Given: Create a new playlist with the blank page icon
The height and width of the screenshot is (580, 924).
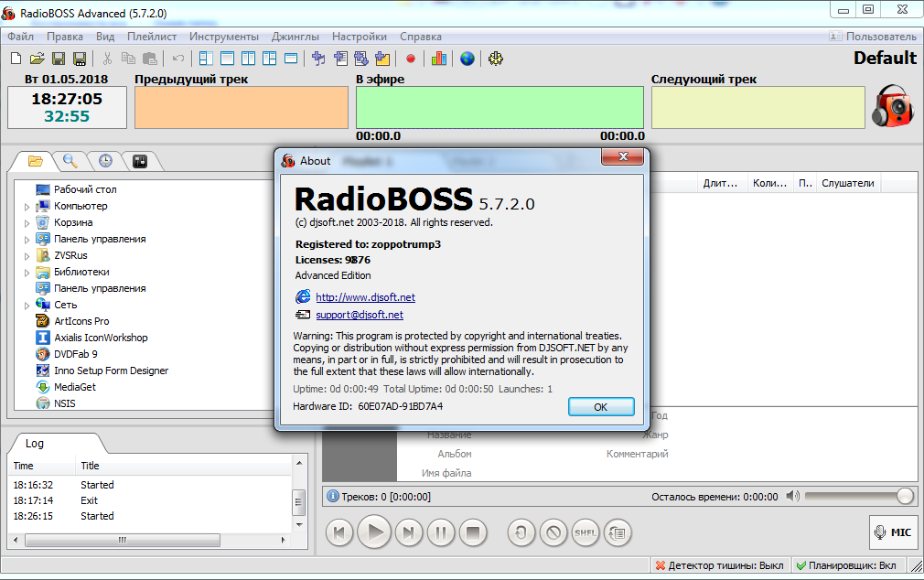Looking at the screenshot, I should [16, 59].
